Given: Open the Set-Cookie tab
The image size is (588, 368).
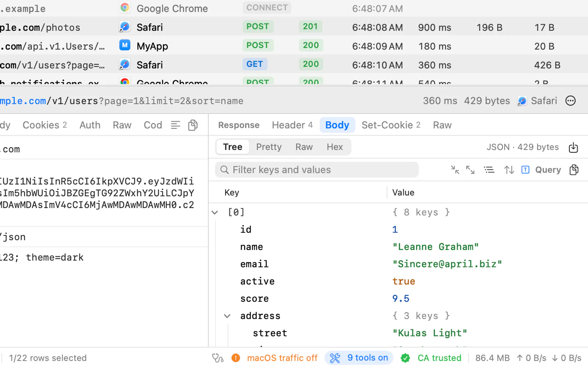Looking at the screenshot, I should [x=391, y=125].
